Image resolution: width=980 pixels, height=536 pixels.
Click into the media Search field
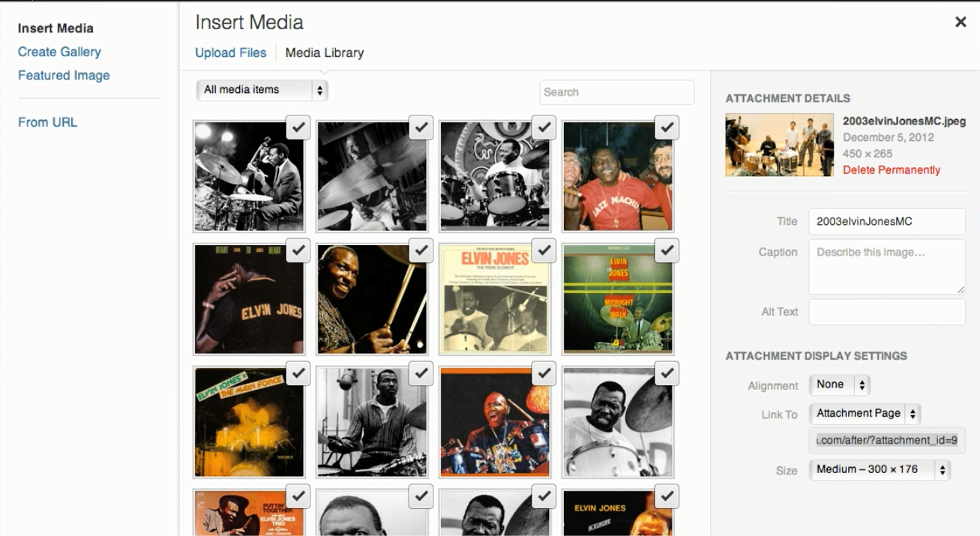pos(616,92)
